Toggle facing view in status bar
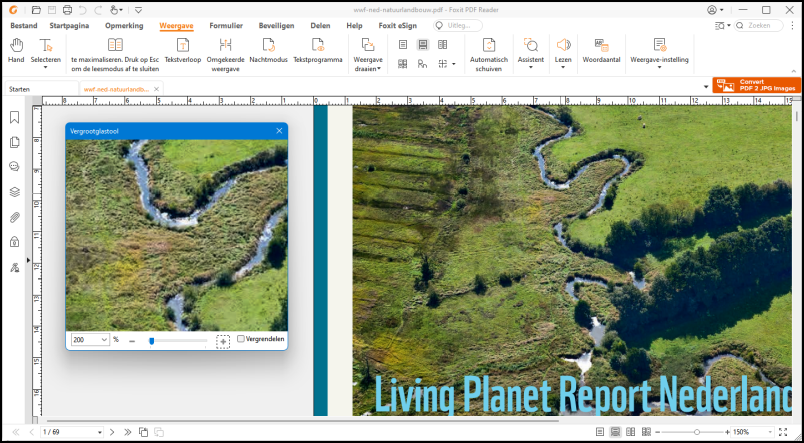This screenshot has height=443, width=804. click(x=631, y=432)
